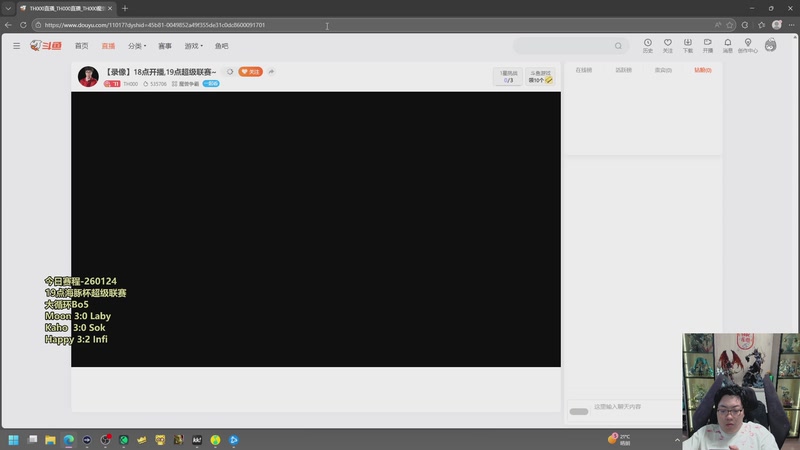
Task: Click the orange 关注 follow button
Action: pyautogui.click(x=250, y=72)
